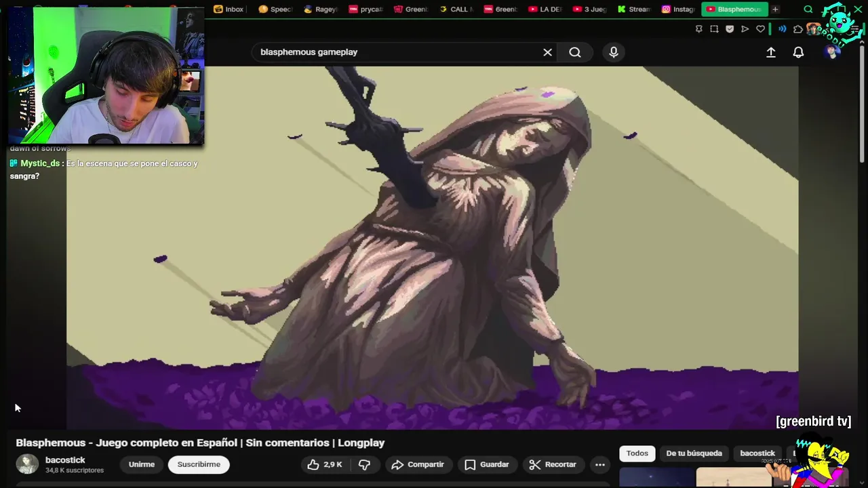Like the video with thumbs up

pos(325,464)
